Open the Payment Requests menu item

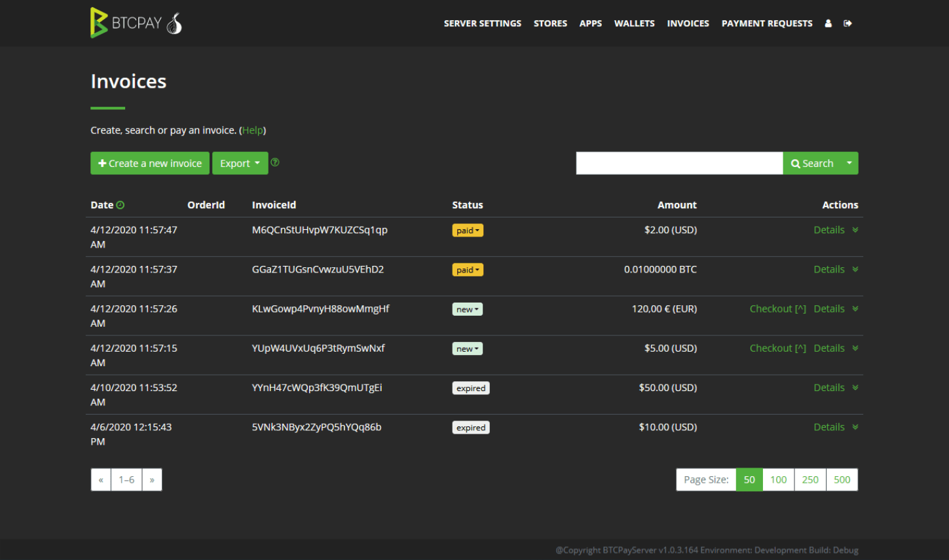pyautogui.click(x=767, y=23)
